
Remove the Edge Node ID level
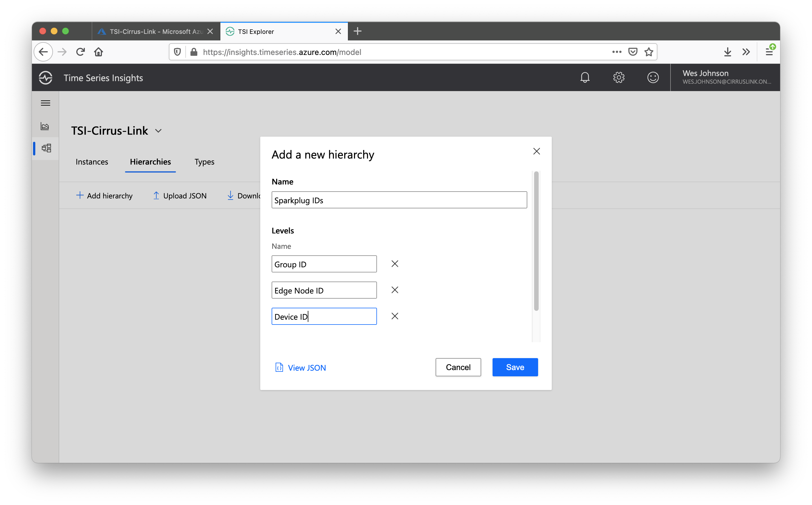[395, 290]
